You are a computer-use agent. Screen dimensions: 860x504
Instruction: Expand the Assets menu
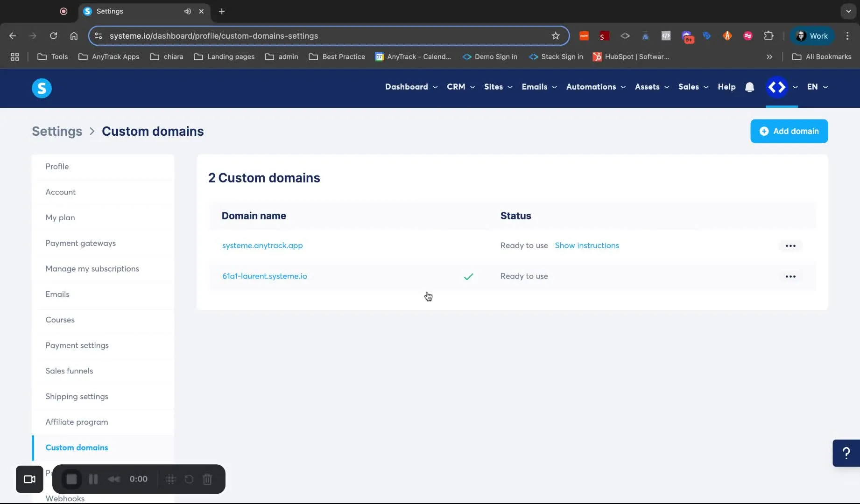pos(652,87)
